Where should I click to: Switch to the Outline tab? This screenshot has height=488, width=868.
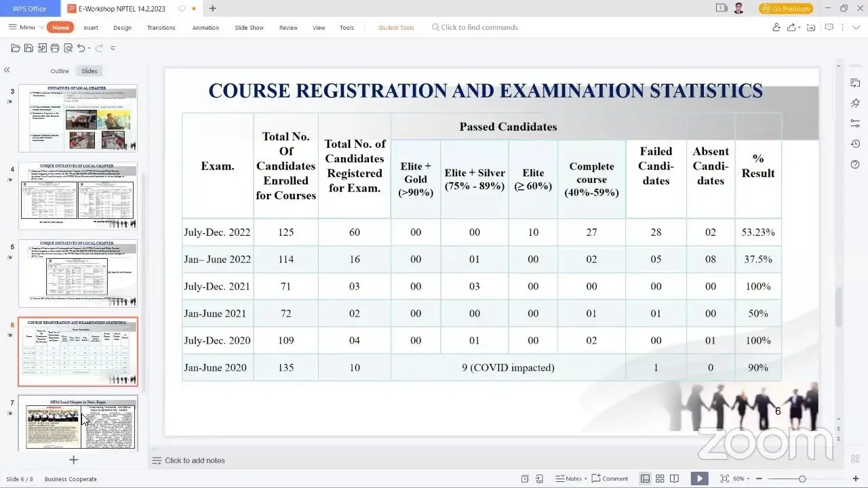[60, 71]
